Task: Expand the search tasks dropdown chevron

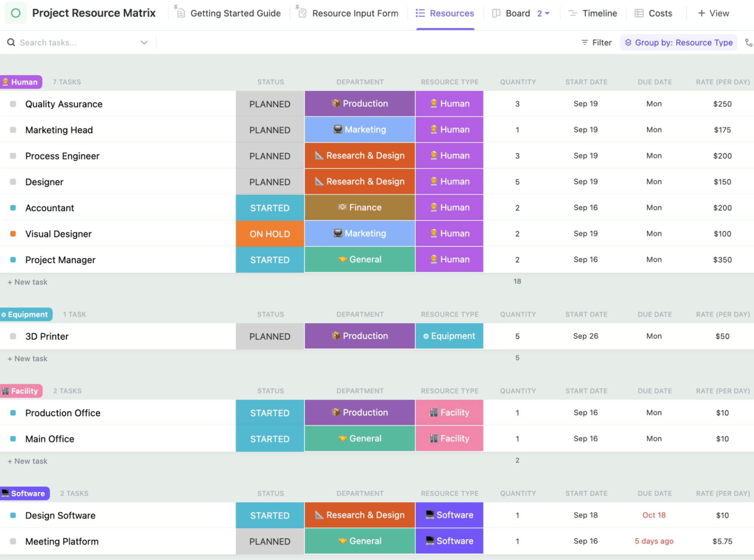Action: coord(144,42)
